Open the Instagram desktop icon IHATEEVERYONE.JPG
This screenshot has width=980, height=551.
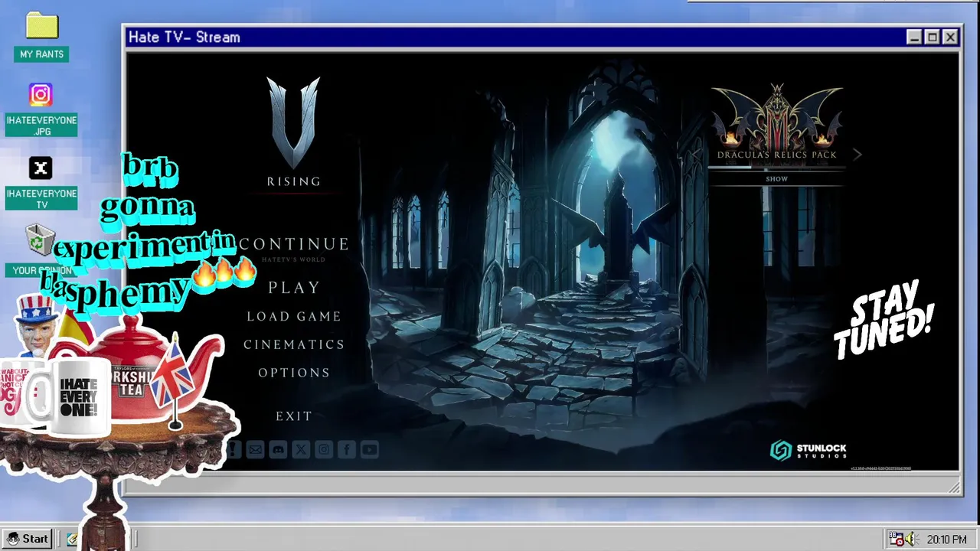tap(41, 110)
